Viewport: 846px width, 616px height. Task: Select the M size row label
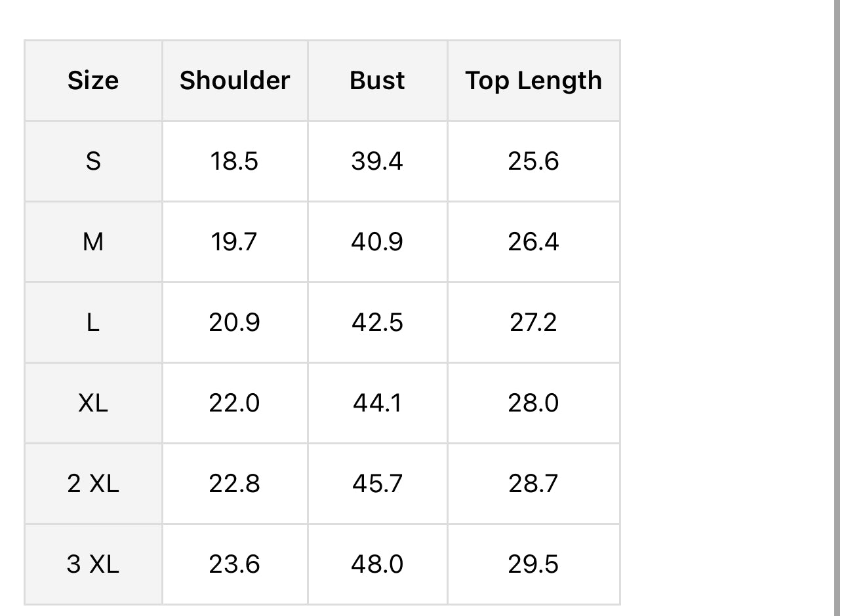coord(93,242)
